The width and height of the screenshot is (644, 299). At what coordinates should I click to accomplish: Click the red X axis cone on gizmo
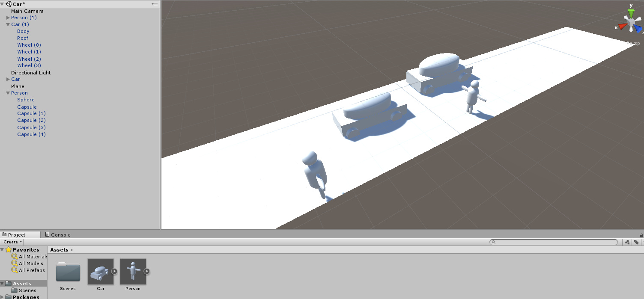(622, 27)
